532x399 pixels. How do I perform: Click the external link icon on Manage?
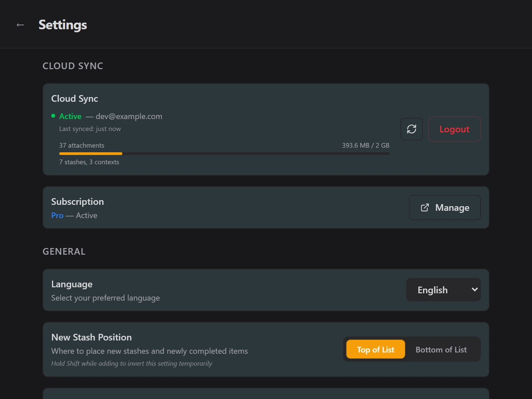(x=425, y=208)
